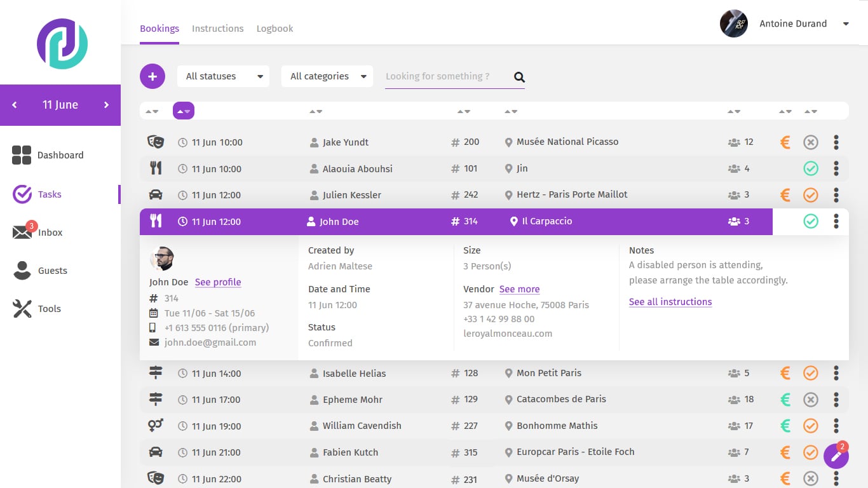Screen dimensions: 868x488
Task: Go to next day after 11 June
Action: click(106, 105)
